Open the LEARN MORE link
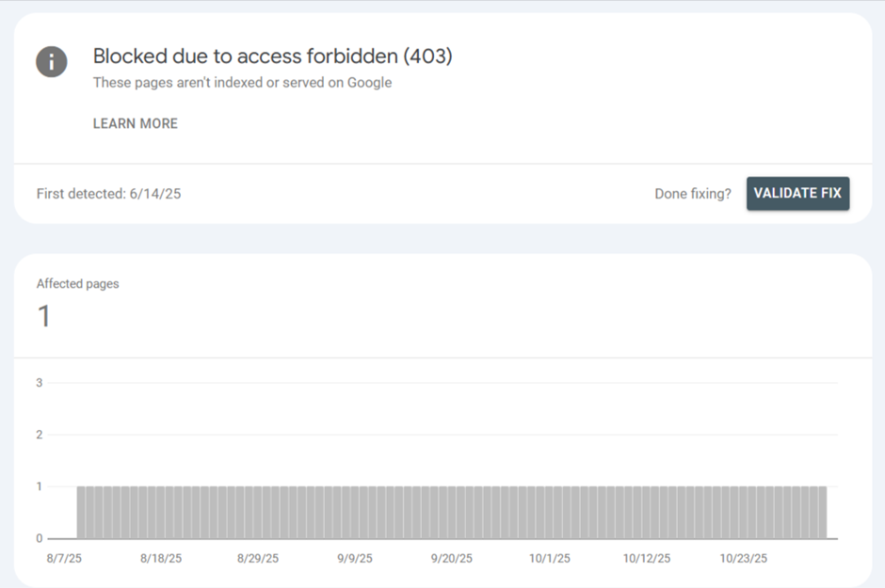Image resolution: width=885 pixels, height=588 pixels. click(136, 123)
